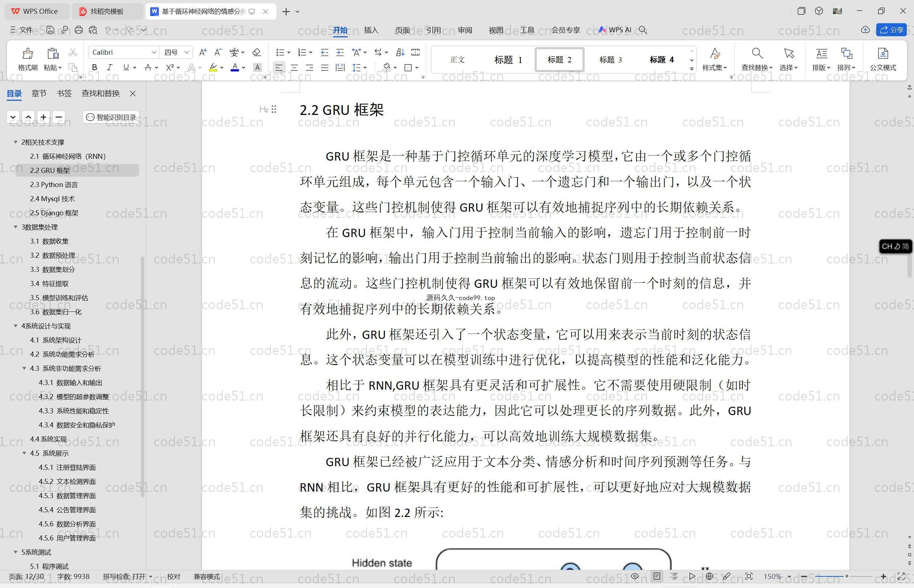Click the Format Painter (格式刷) icon
The width and height of the screenshot is (914, 588).
pyautogui.click(x=28, y=53)
